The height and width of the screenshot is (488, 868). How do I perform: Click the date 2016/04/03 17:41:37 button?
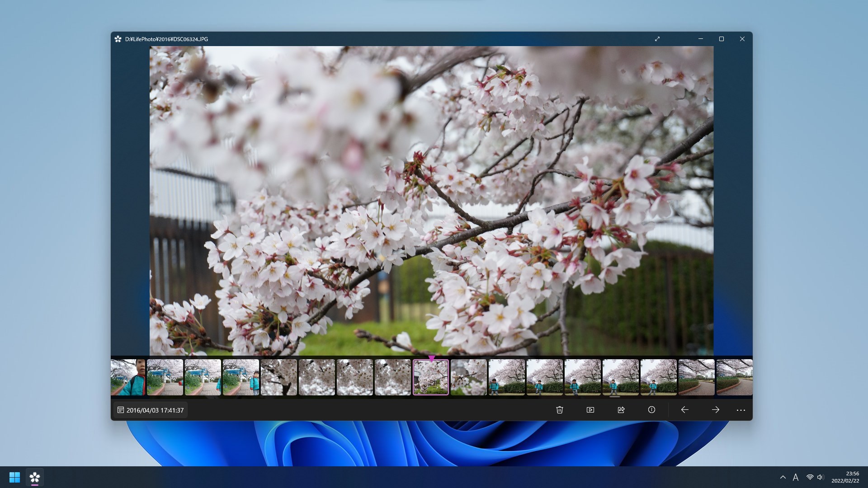[151, 410]
